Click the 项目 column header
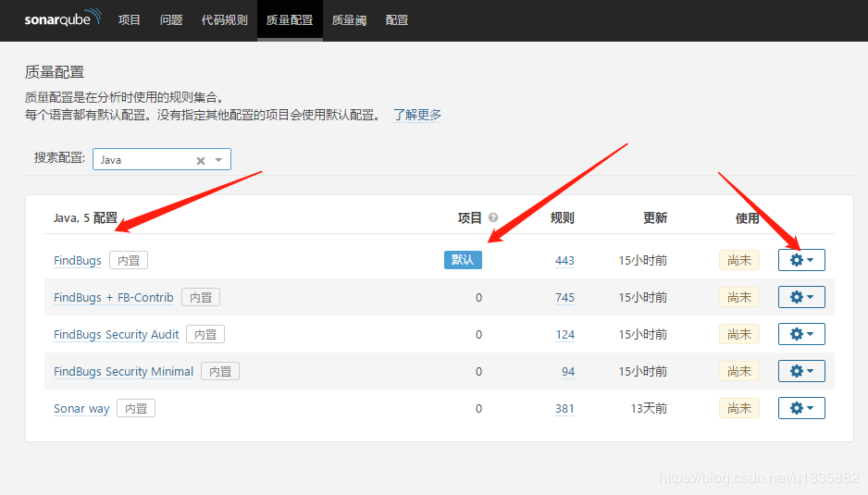The image size is (868, 495). click(470, 218)
